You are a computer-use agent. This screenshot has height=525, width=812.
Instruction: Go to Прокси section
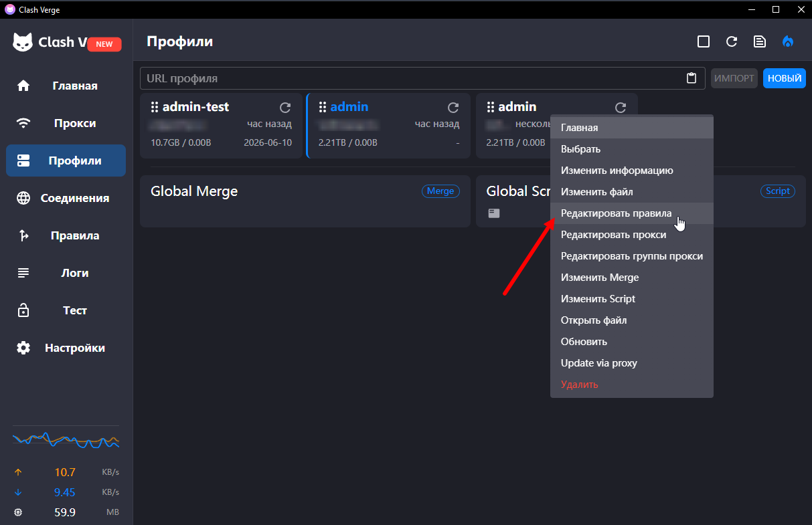66,123
